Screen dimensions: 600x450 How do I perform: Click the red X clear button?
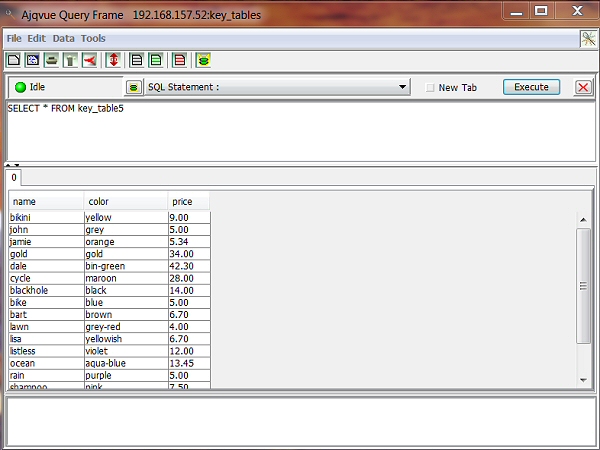coord(583,87)
